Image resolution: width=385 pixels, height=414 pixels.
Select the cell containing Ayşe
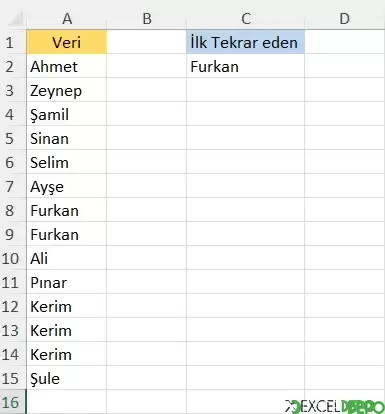pyautogui.click(x=67, y=186)
